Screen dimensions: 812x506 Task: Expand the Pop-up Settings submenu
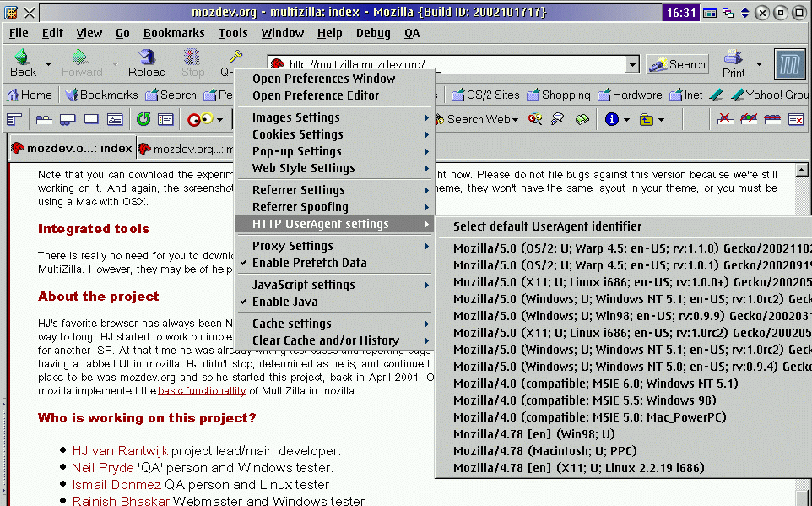pyautogui.click(x=334, y=151)
